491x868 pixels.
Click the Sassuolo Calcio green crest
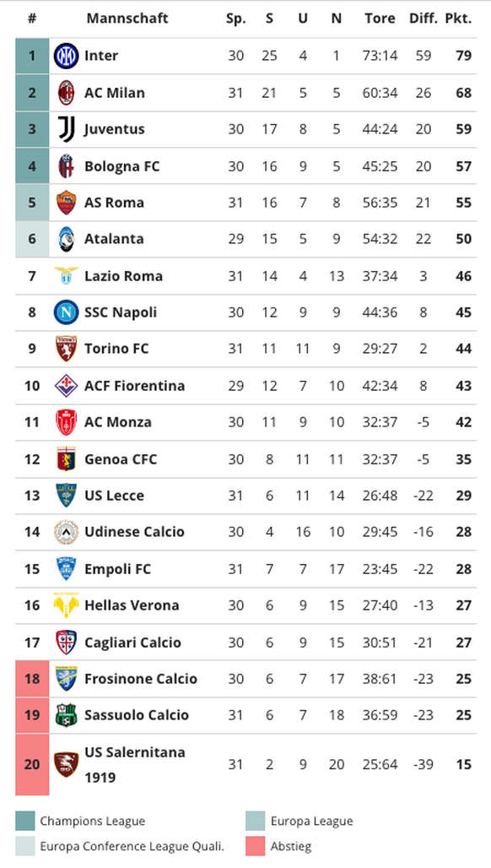tap(66, 715)
